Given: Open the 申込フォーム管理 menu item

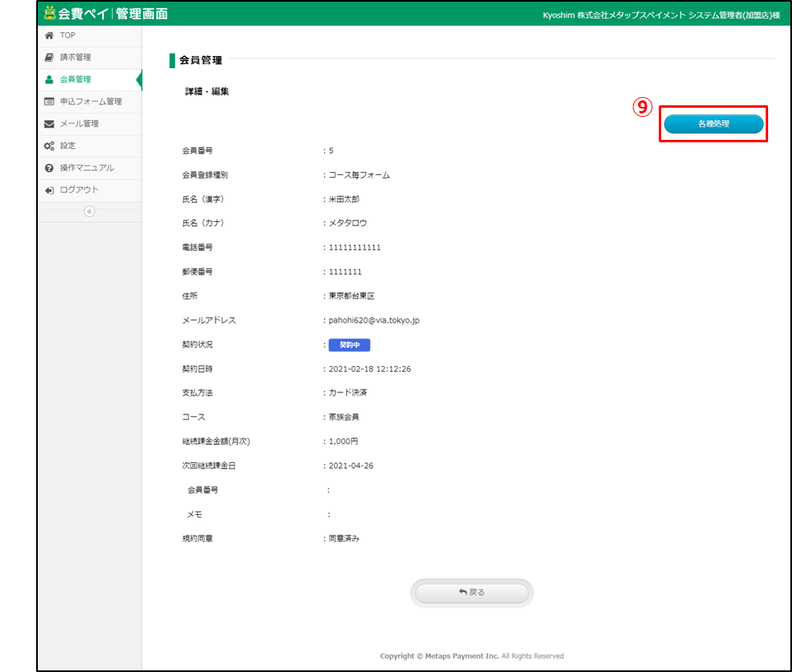Looking at the screenshot, I should tap(90, 102).
